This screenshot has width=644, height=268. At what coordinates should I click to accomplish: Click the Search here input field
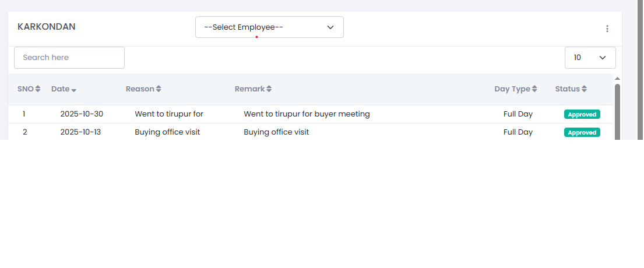(69, 58)
